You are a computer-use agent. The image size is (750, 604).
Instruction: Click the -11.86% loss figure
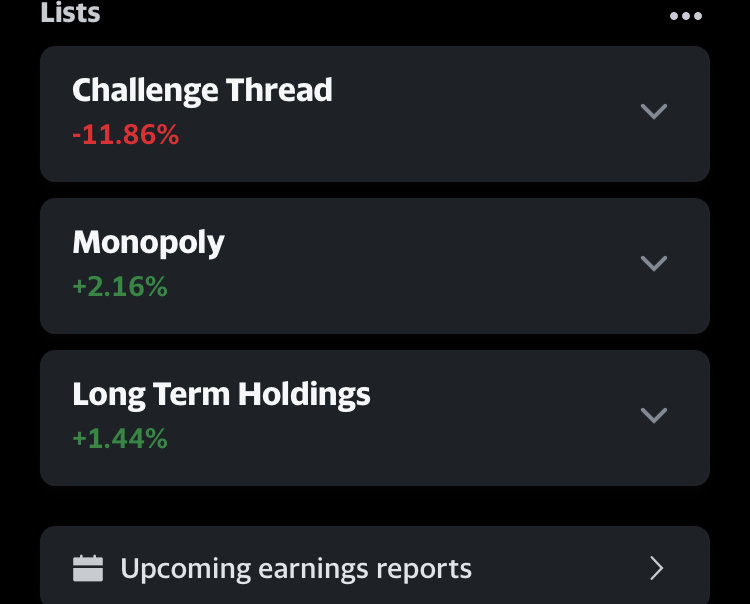point(126,134)
